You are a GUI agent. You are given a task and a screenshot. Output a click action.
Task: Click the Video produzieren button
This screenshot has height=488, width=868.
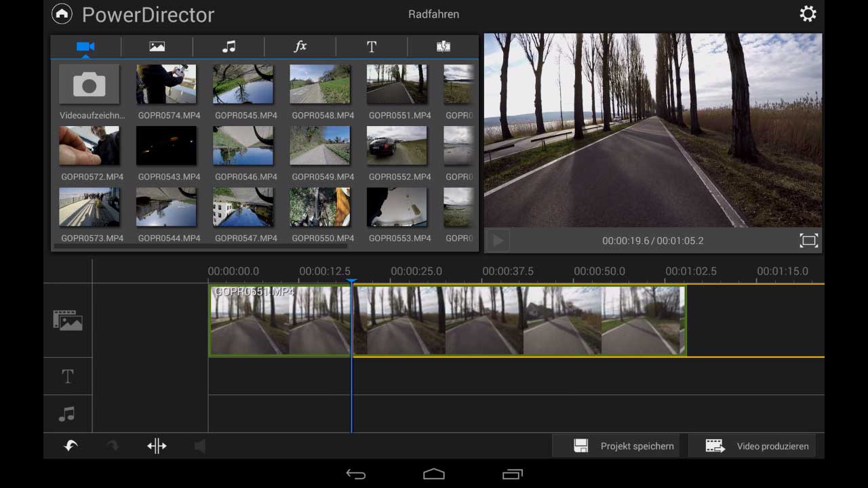[x=753, y=446]
